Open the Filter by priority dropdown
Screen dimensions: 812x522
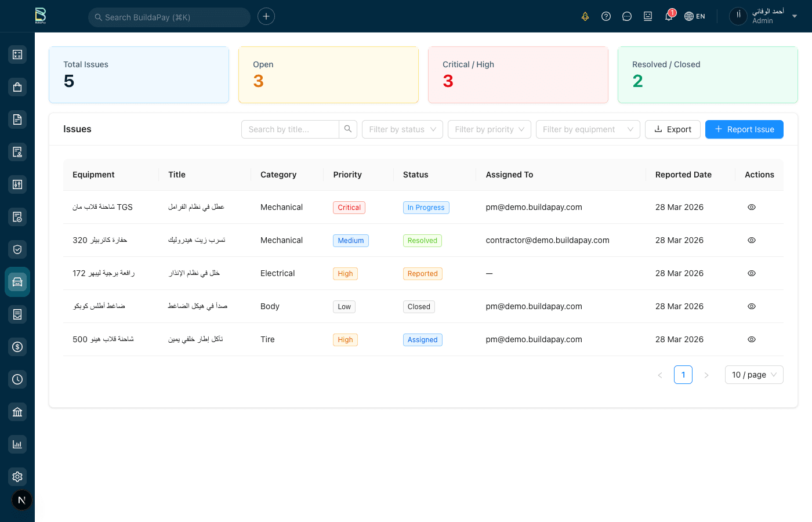489,129
